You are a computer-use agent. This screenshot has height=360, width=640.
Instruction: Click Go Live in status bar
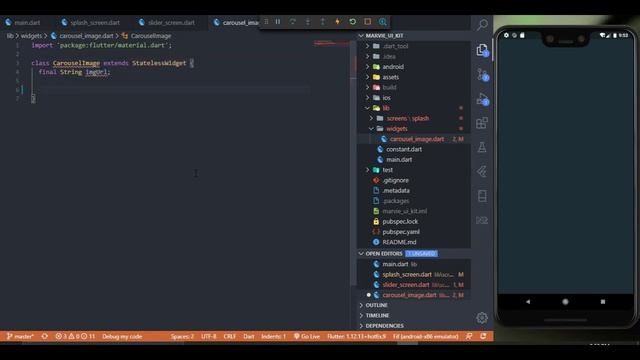click(307, 336)
